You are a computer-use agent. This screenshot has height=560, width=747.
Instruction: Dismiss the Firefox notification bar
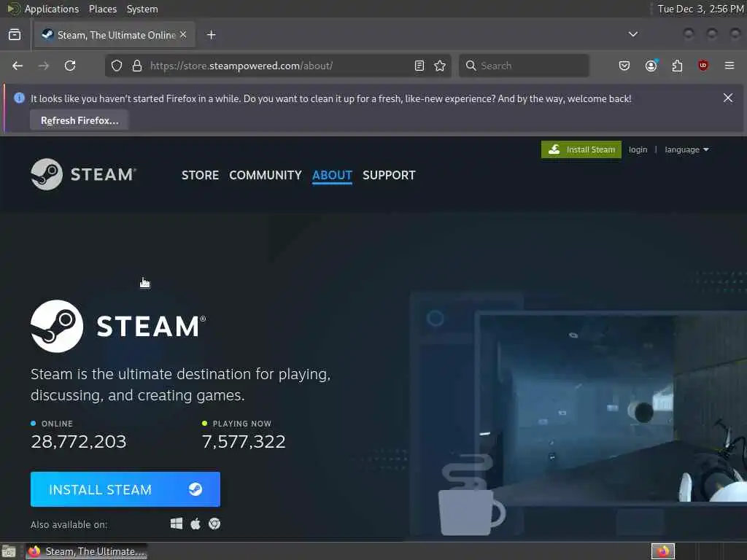(728, 98)
